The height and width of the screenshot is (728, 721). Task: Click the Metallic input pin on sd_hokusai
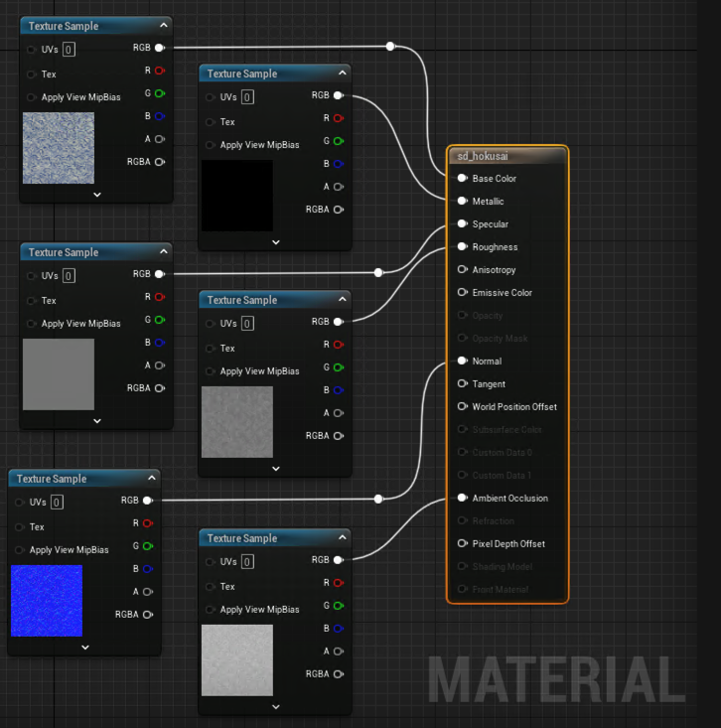coord(462,201)
